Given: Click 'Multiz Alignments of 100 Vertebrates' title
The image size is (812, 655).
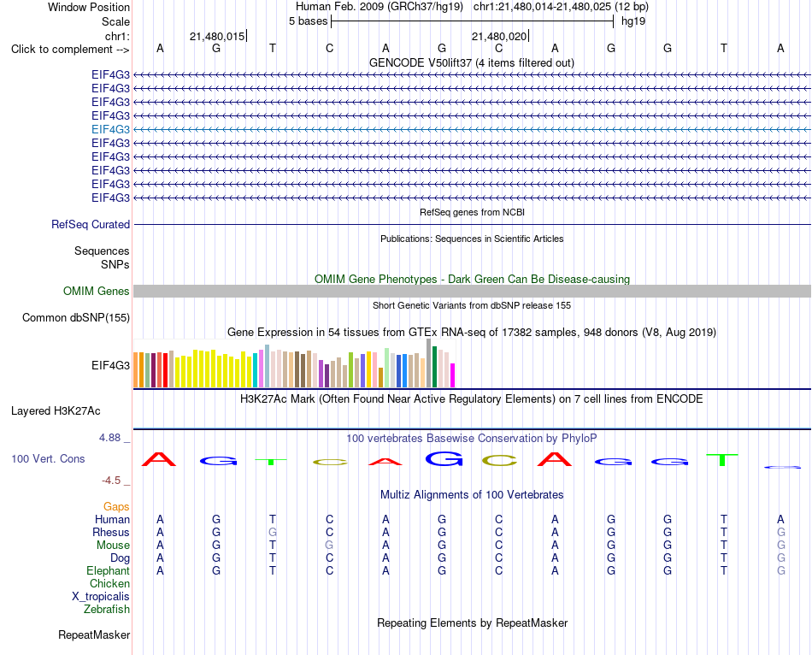Looking at the screenshot, I should 472,495.
